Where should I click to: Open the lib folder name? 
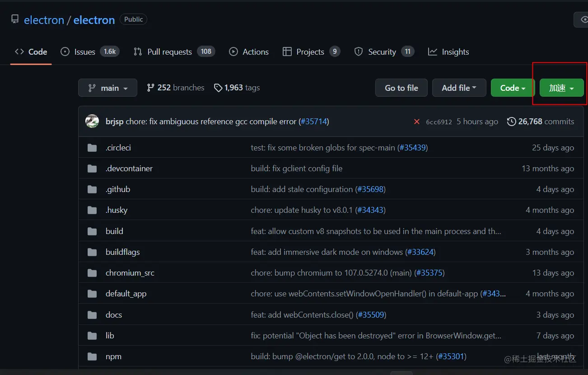tap(110, 336)
